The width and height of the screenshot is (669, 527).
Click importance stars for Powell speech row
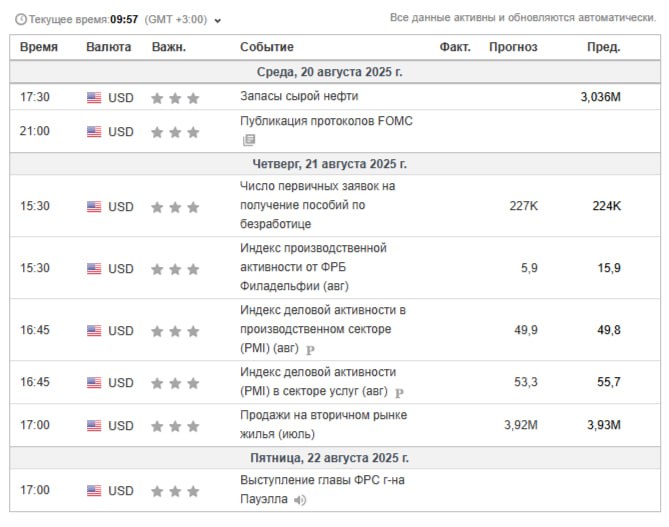pyautogui.click(x=175, y=491)
